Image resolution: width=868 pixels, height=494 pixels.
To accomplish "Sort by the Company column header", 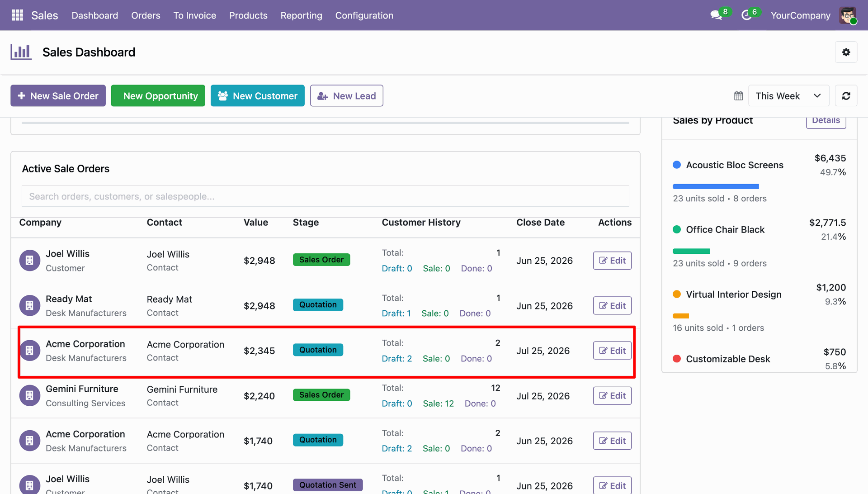I will click(x=40, y=223).
